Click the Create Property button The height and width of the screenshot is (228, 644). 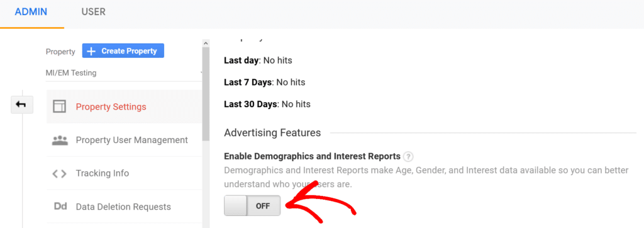pyautogui.click(x=123, y=51)
